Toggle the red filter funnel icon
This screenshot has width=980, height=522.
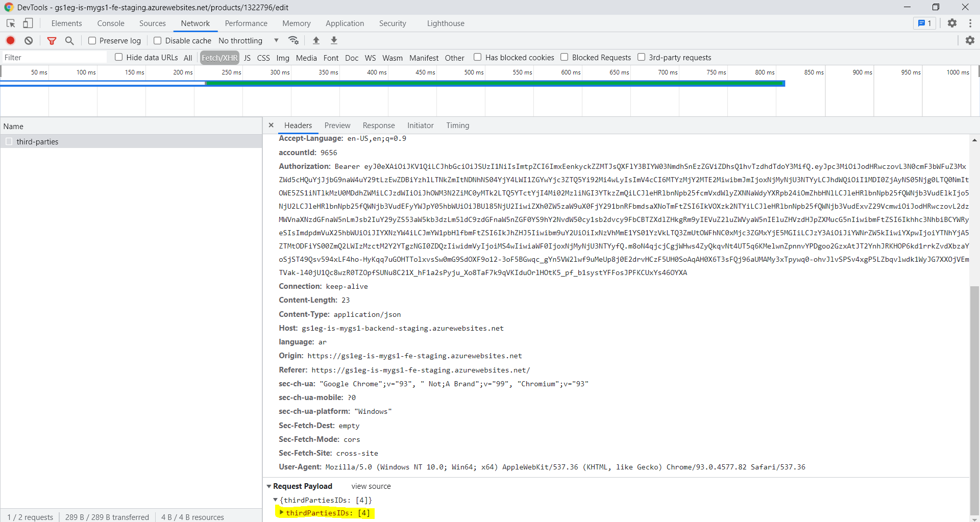pos(52,40)
